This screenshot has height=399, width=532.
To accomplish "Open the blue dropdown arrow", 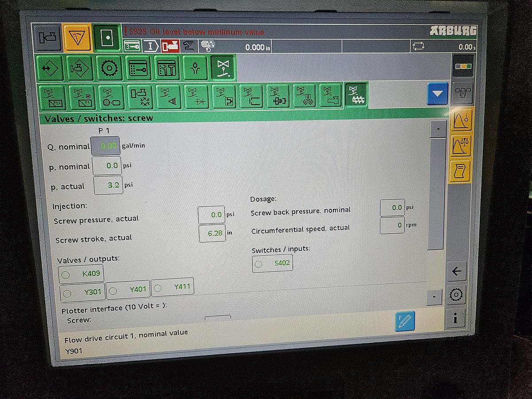I will (x=437, y=94).
